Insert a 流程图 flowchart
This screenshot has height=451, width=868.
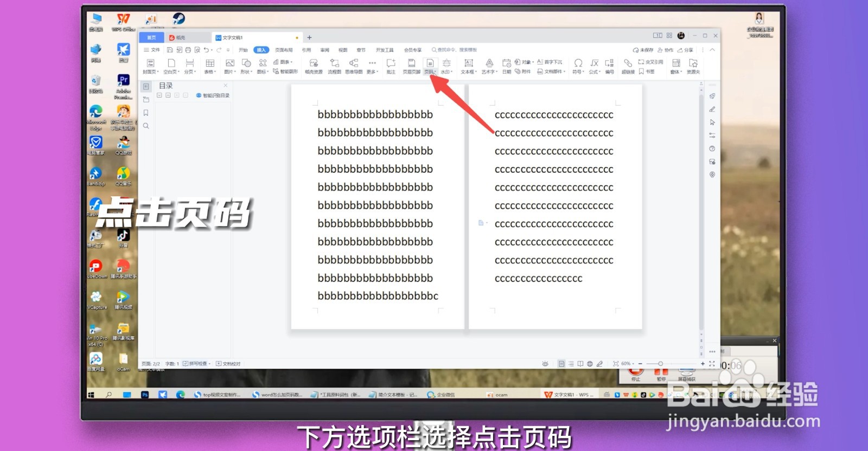pyautogui.click(x=335, y=66)
